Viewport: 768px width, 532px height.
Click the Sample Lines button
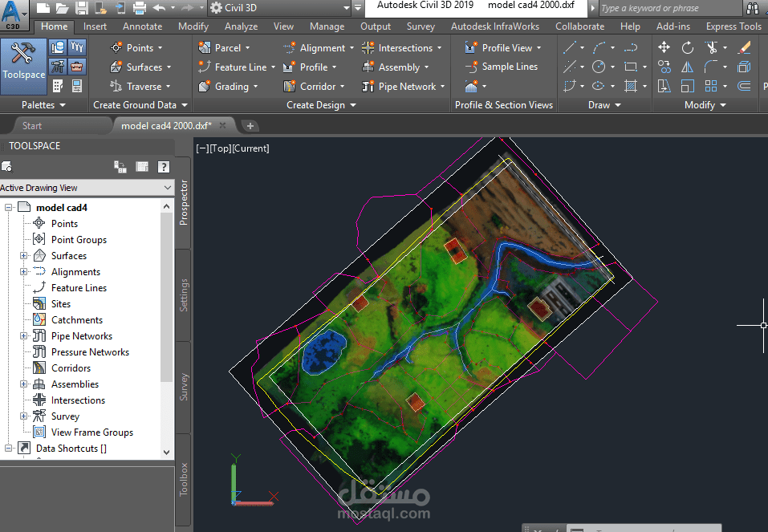501,67
